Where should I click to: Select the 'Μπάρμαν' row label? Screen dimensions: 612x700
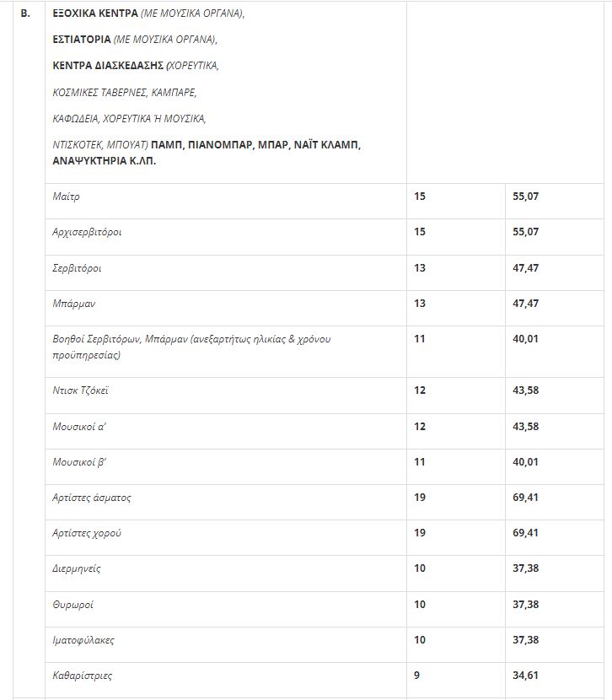pyautogui.click(x=71, y=304)
